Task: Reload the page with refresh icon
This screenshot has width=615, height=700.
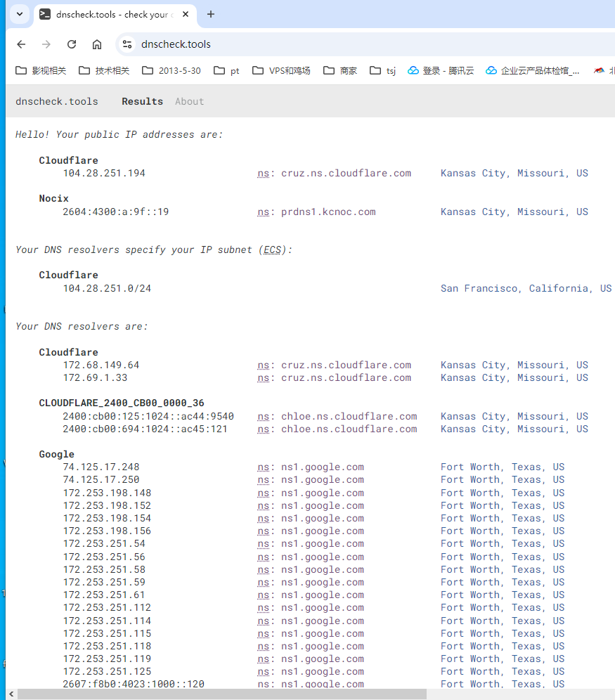Action: (x=72, y=44)
